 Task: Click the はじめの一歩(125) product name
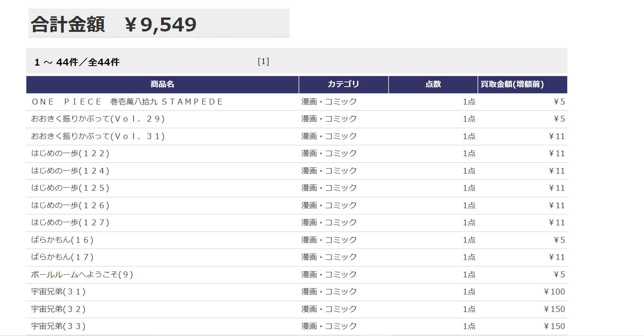pos(70,188)
